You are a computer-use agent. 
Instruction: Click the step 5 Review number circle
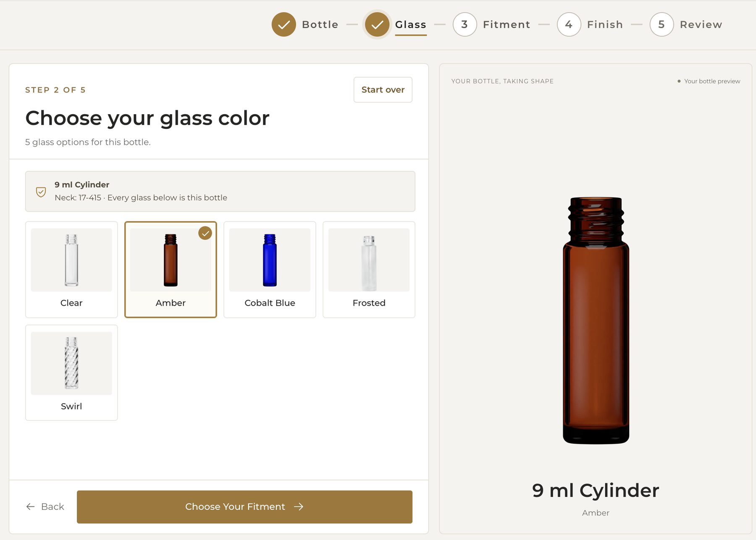tap(661, 24)
